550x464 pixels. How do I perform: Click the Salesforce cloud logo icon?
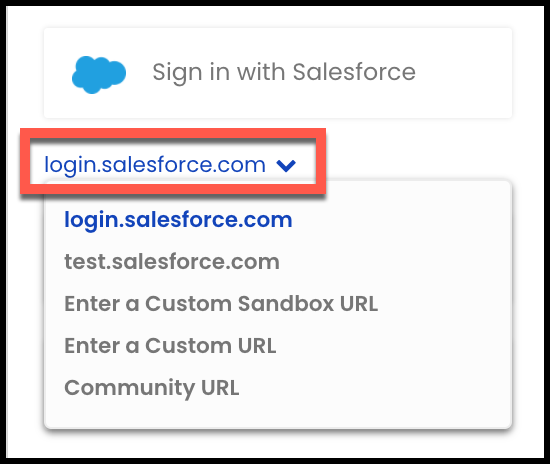(x=99, y=74)
